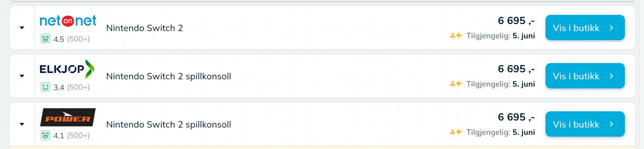Open Elkjøp's Nintendo Switch 2 spillkonsoll title

pos(169,76)
